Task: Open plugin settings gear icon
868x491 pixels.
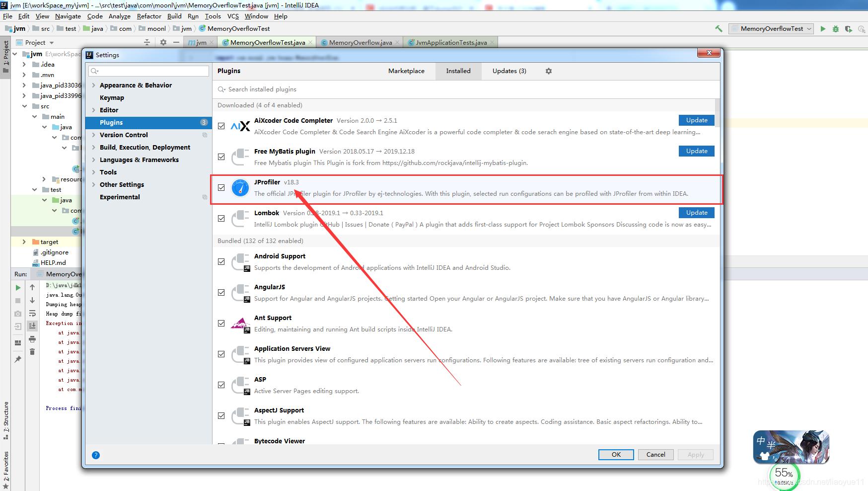Action: tap(549, 71)
